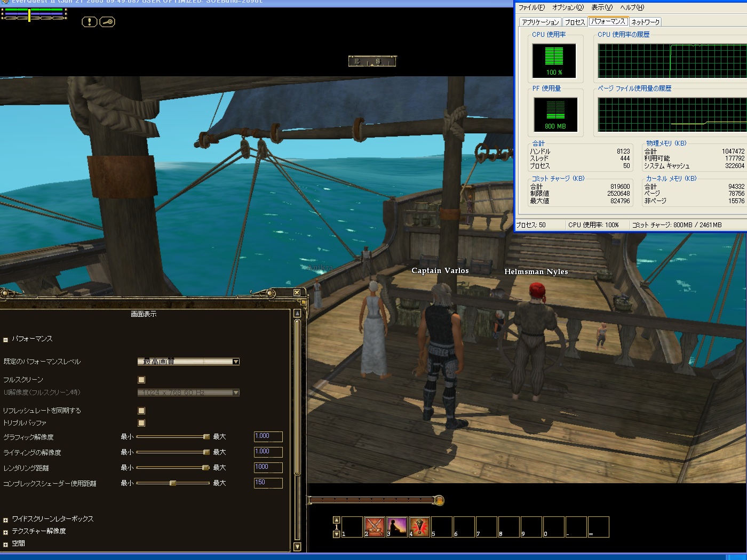Image resolution: width=747 pixels, height=560 pixels.
Task: Switch to the パフォーマンス tab in Task Manager
Action: pyautogui.click(x=608, y=21)
